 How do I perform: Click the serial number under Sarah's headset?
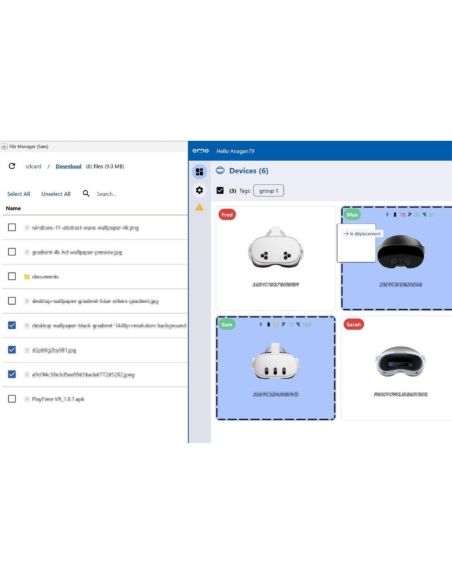point(401,394)
